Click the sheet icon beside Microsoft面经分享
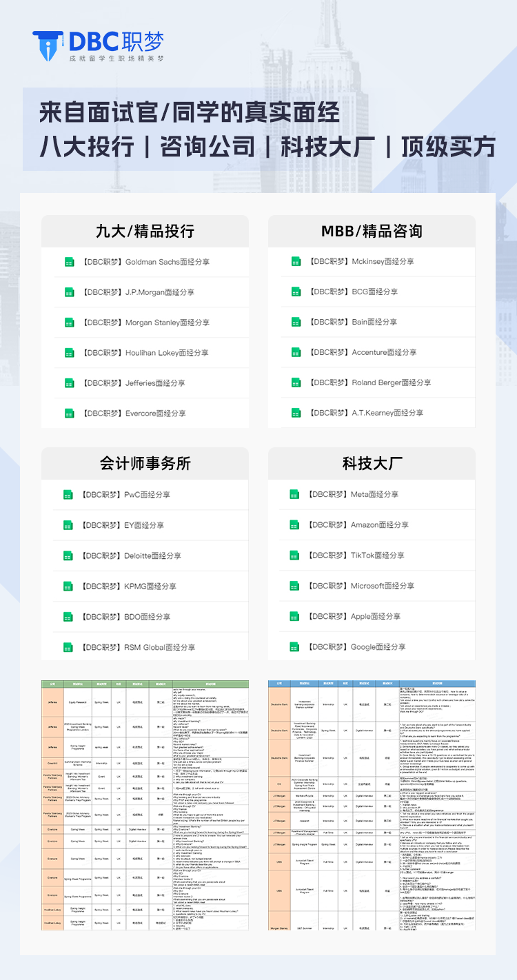 [296, 586]
